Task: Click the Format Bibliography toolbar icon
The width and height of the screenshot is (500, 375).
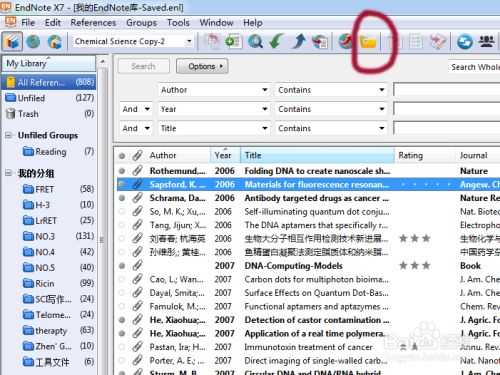Action: (415, 42)
